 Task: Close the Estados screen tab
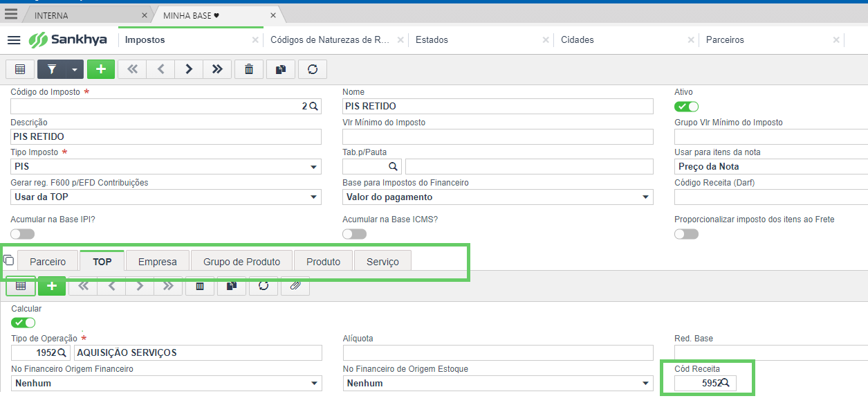[x=546, y=40]
